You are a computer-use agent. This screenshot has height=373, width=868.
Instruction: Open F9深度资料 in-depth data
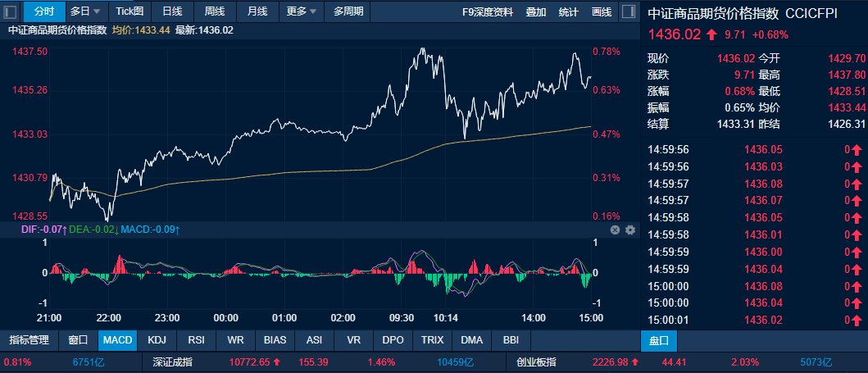coord(489,11)
